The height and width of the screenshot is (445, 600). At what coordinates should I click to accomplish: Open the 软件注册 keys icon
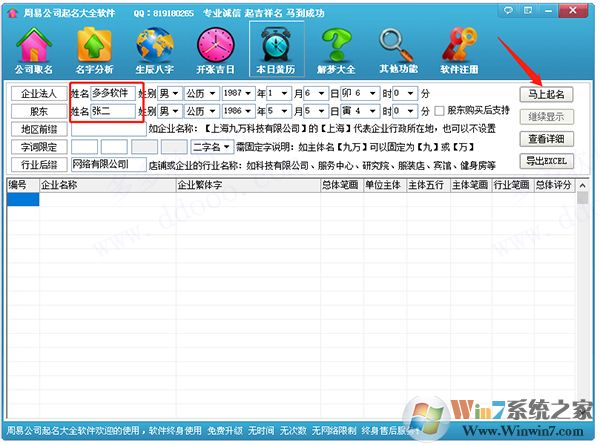pyautogui.click(x=459, y=50)
